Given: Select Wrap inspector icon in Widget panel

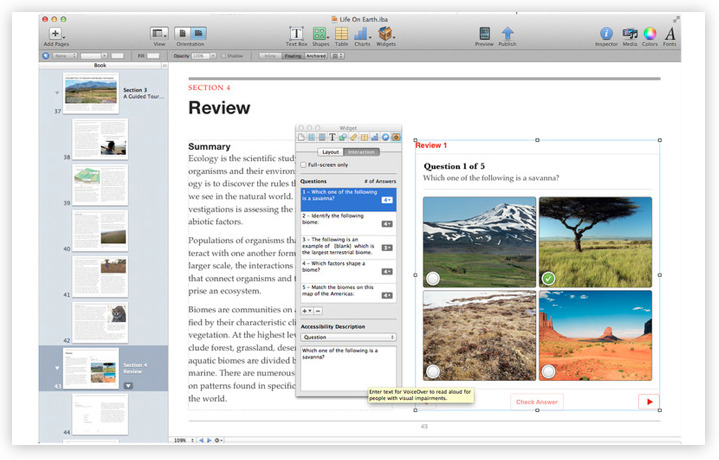Looking at the screenshot, I should coord(322,137).
